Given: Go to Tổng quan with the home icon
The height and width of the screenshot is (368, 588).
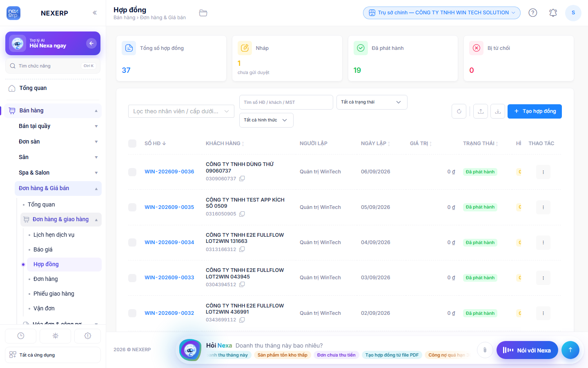Looking at the screenshot, I should click(53, 88).
